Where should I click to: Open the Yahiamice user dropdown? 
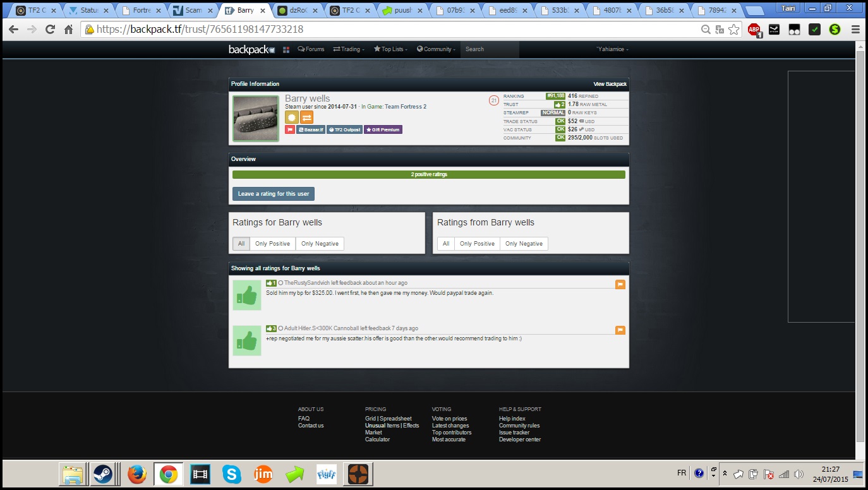612,49
